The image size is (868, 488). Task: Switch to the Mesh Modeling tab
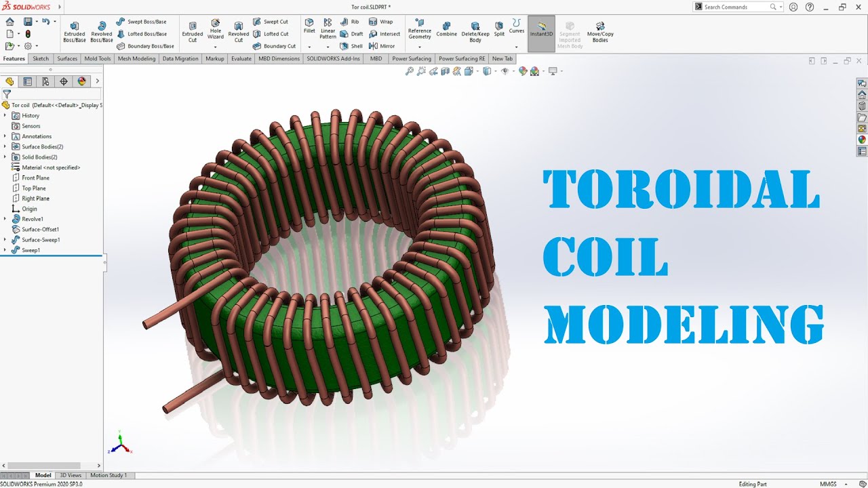(x=136, y=59)
